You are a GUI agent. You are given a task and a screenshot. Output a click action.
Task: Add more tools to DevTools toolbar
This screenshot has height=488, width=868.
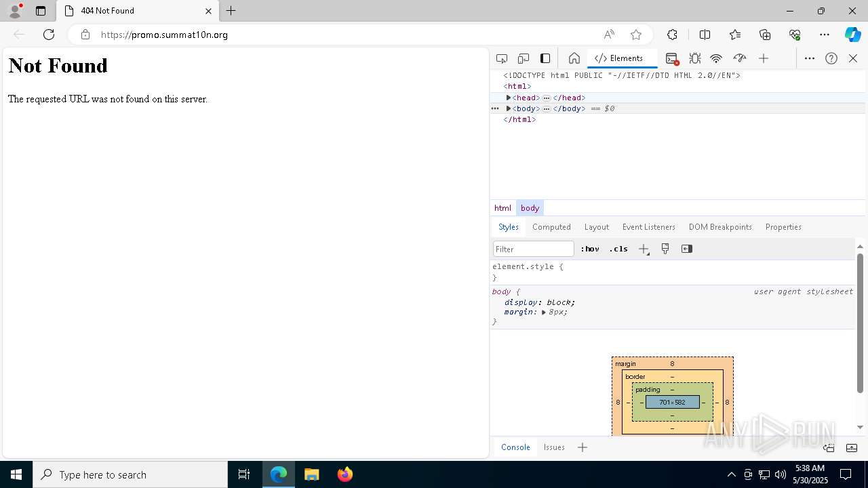(764, 58)
